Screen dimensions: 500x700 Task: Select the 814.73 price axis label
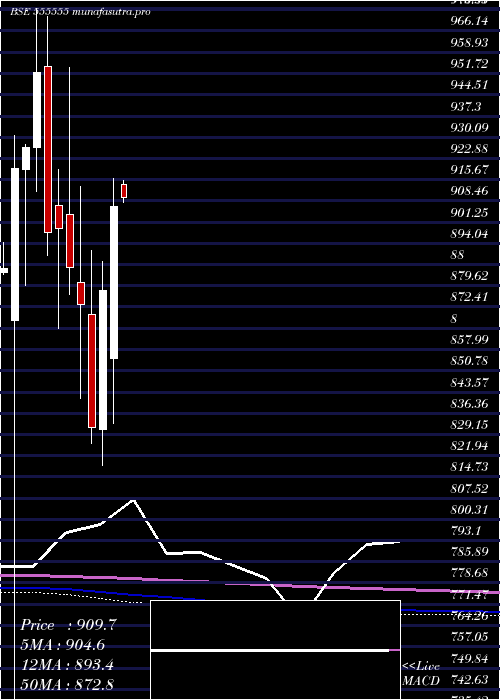(469, 467)
